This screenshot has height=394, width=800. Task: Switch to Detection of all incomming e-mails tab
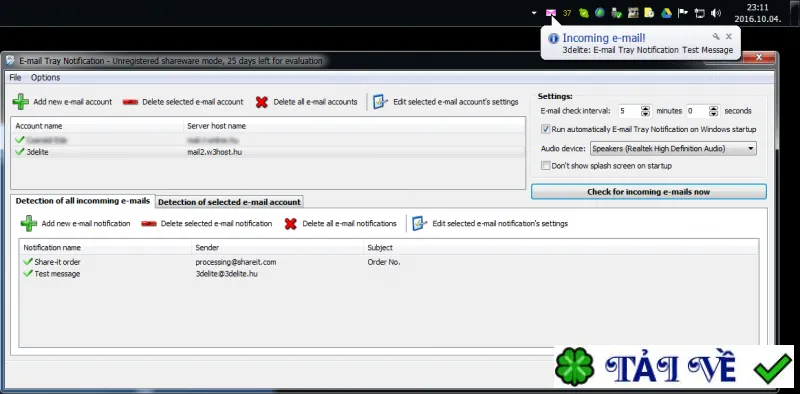(x=83, y=201)
